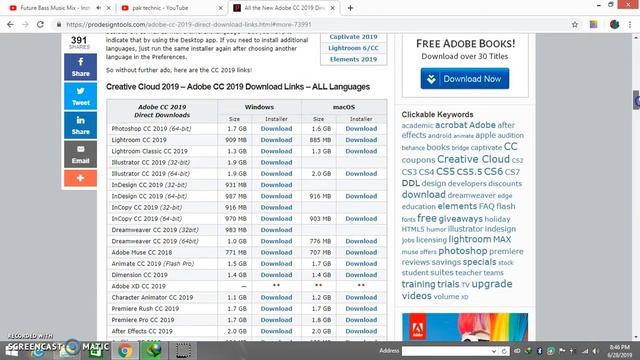Image resolution: width=640 pixels, height=360 pixels.
Task: Open Internet Download Manager taskbar icon
Action: (153, 351)
